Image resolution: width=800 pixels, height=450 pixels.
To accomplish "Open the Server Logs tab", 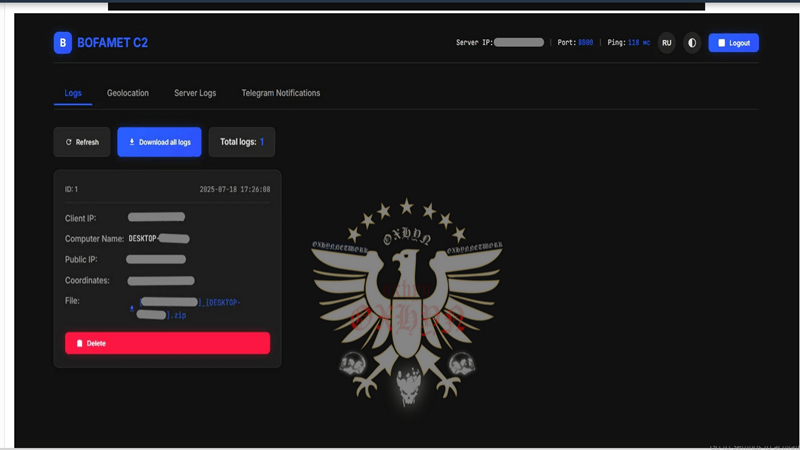I will click(x=195, y=93).
